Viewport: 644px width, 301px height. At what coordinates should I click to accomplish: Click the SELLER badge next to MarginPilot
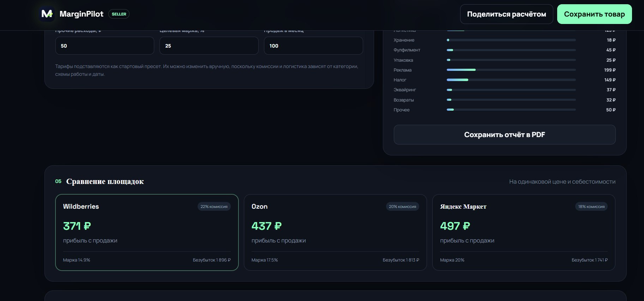(x=119, y=14)
